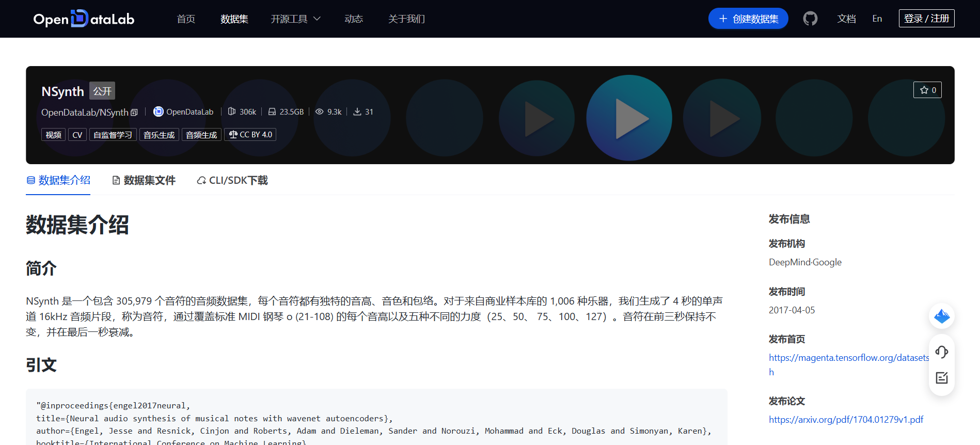980x445 pixels.
Task: Click the 视频 tag
Action: coord(53,135)
